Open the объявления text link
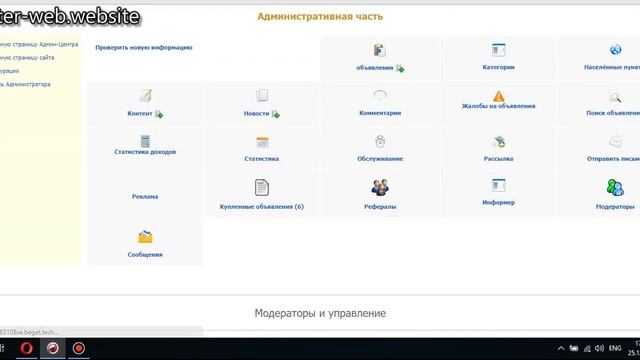 click(375, 68)
